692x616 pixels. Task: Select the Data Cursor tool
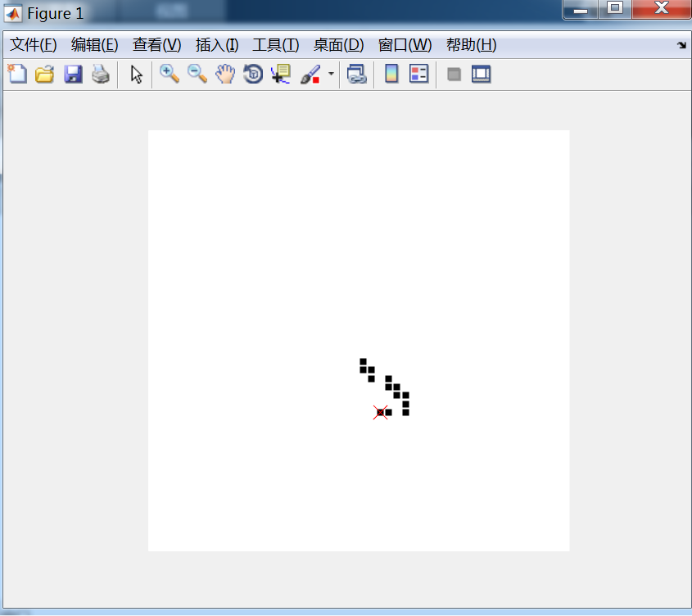[x=281, y=74]
